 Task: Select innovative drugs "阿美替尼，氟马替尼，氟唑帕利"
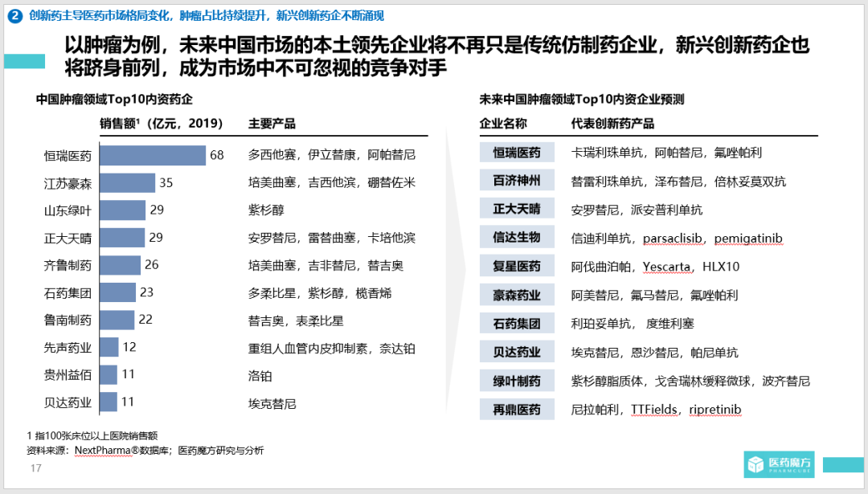pyautogui.click(x=654, y=296)
